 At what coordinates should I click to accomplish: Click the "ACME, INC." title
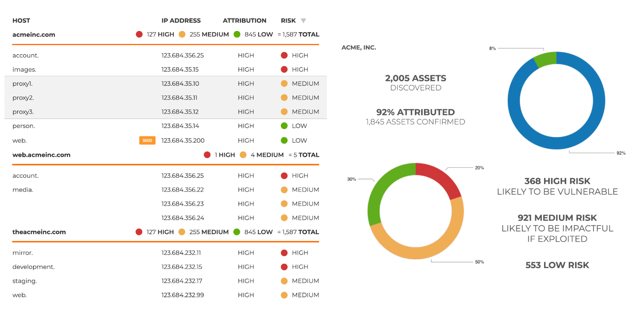[359, 48]
